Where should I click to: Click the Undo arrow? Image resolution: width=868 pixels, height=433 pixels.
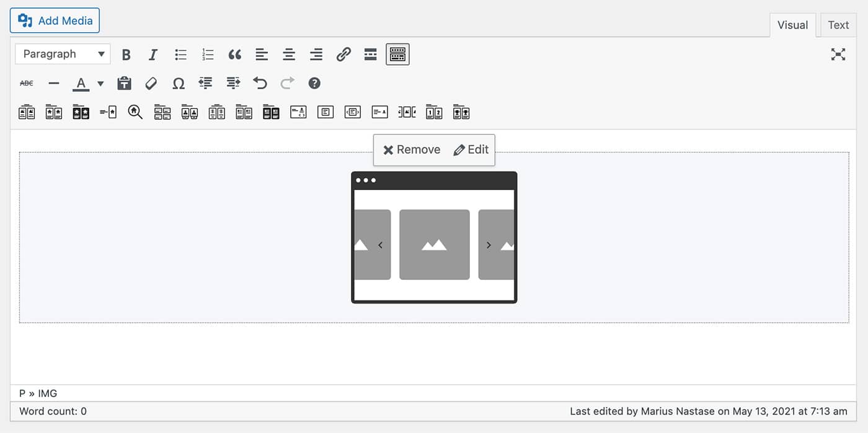pos(260,83)
